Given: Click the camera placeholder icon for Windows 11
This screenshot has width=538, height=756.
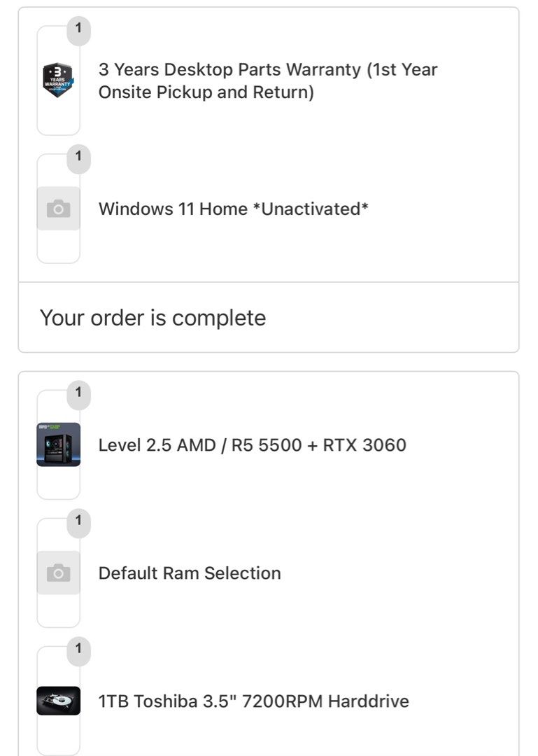Looking at the screenshot, I should 58,208.
